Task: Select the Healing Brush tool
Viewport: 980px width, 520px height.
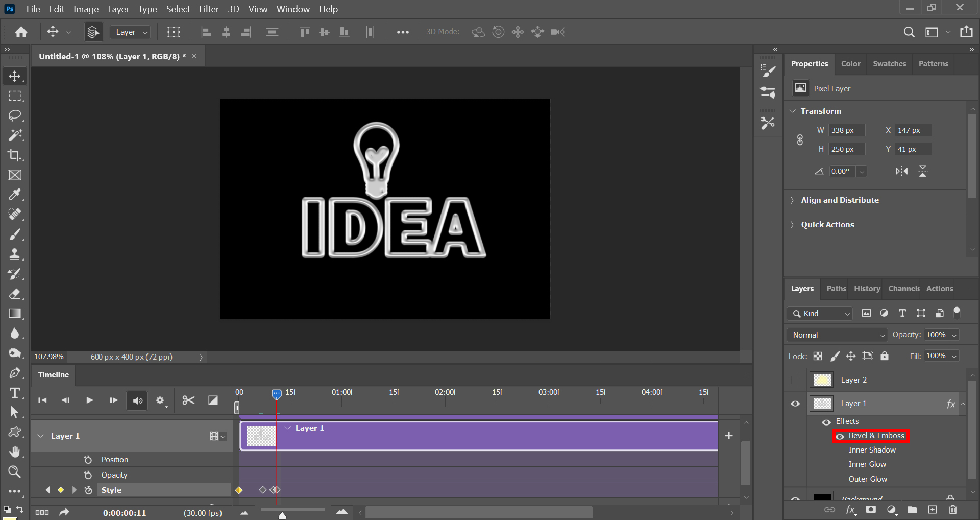Action: 15,215
